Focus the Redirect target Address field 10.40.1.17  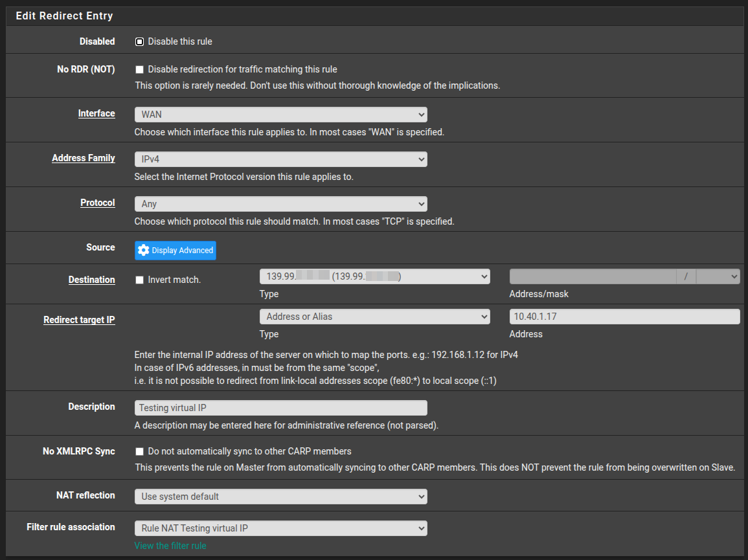(624, 317)
